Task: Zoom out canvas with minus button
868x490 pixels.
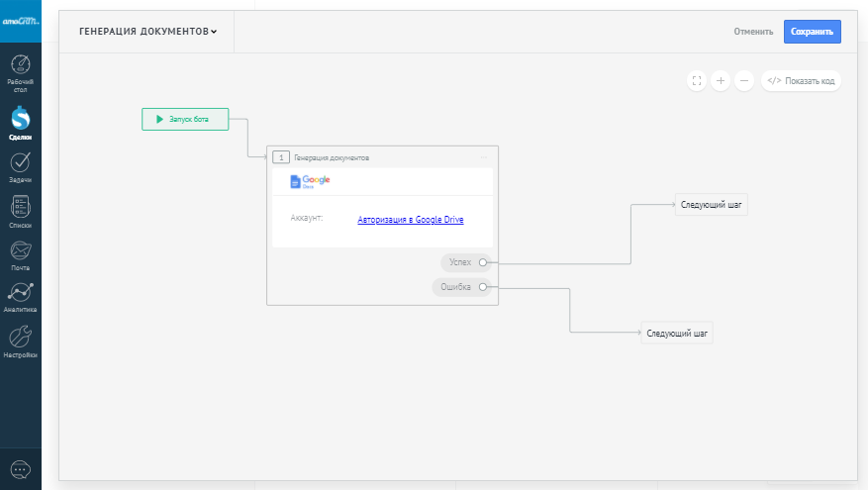Action: pyautogui.click(x=745, y=81)
